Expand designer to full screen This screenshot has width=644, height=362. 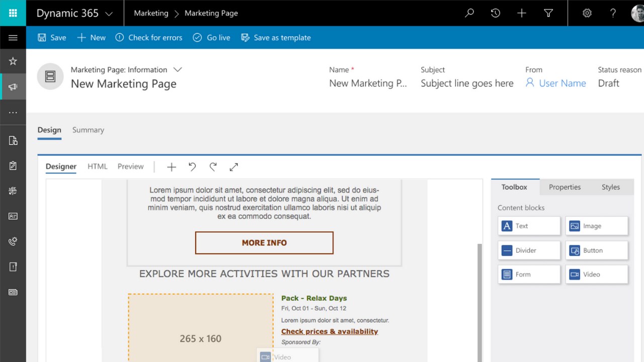(234, 167)
